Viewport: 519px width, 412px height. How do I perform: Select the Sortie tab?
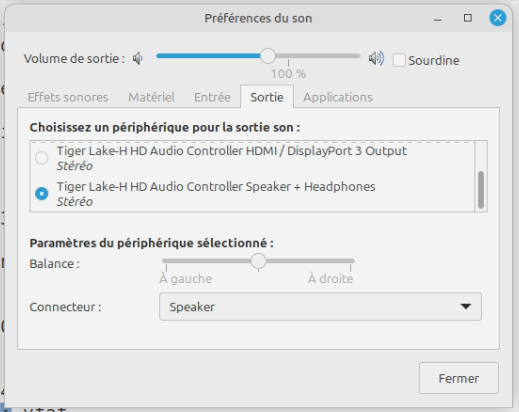tap(267, 97)
